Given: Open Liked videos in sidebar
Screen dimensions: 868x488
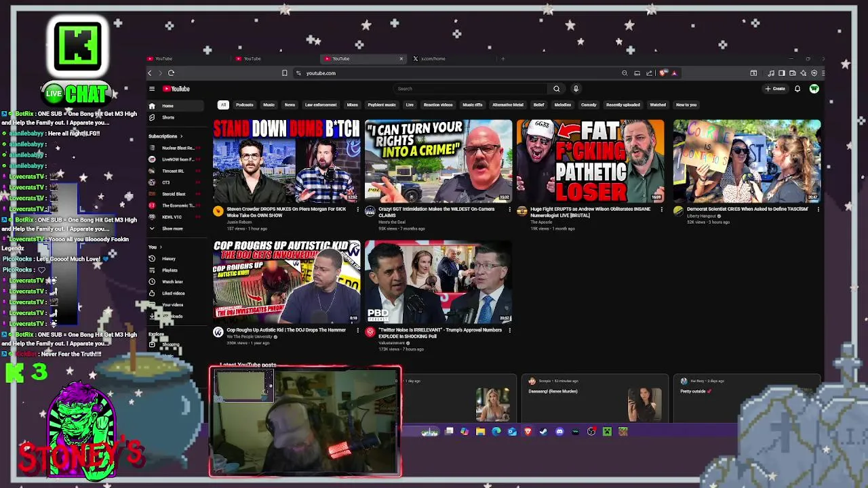Looking at the screenshot, I should click(x=175, y=293).
